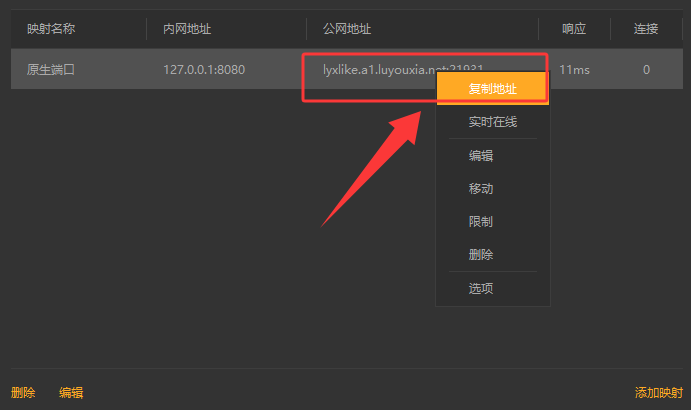
Task: Click the 响应 column header
Action: pyautogui.click(x=574, y=29)
